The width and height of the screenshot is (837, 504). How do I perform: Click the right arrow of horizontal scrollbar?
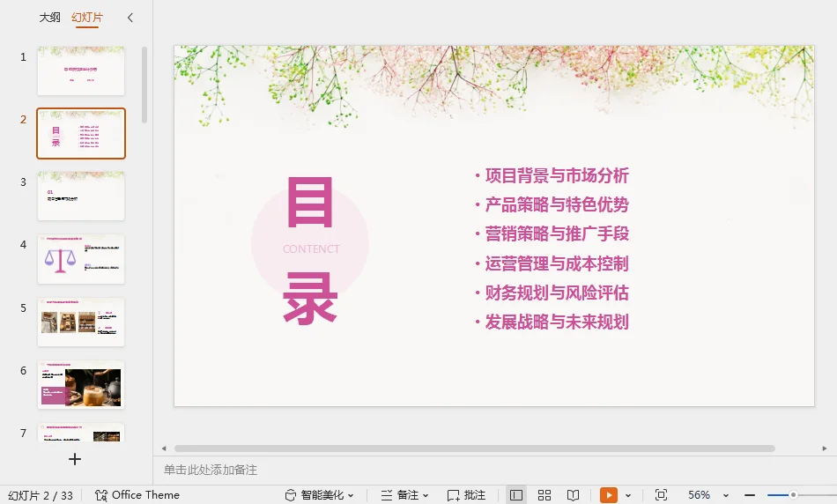824,448
